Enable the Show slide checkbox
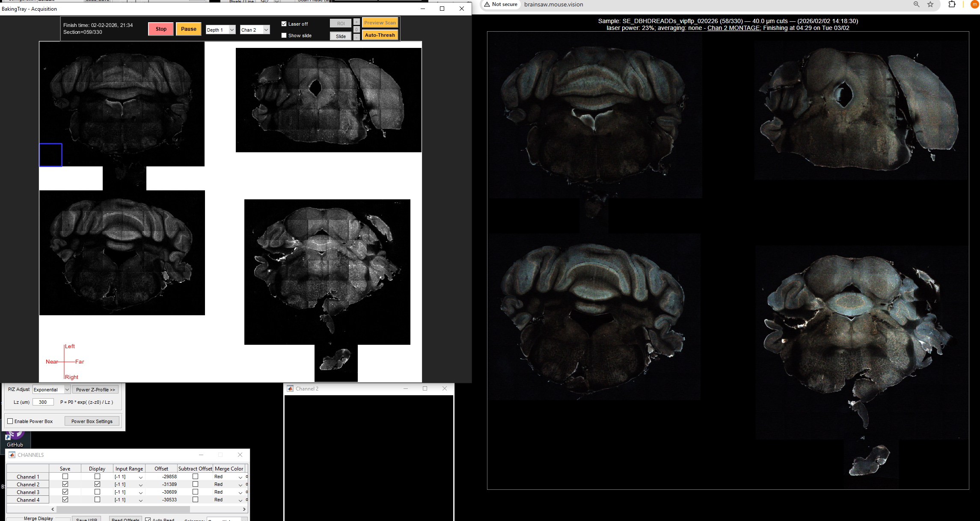Screen dimensions: 980x521 (284, 36)
